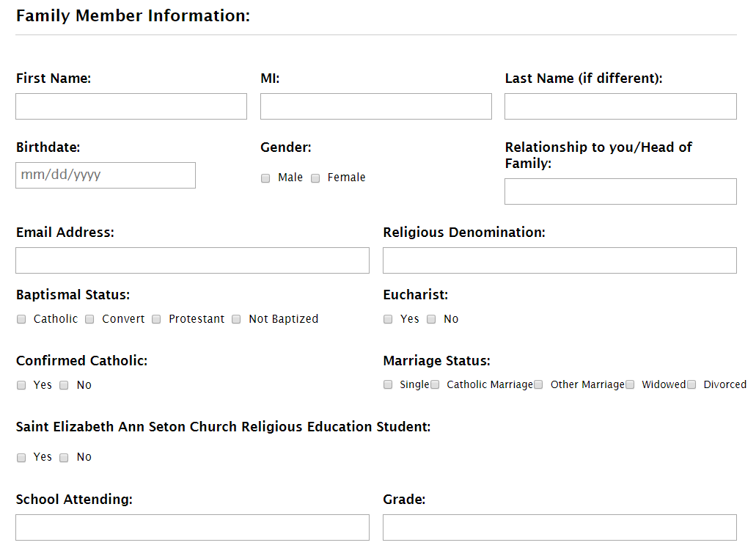Select Yes for Religious Education Student
This screenshot has width=756, height=548.
click(x=21, y=458)
